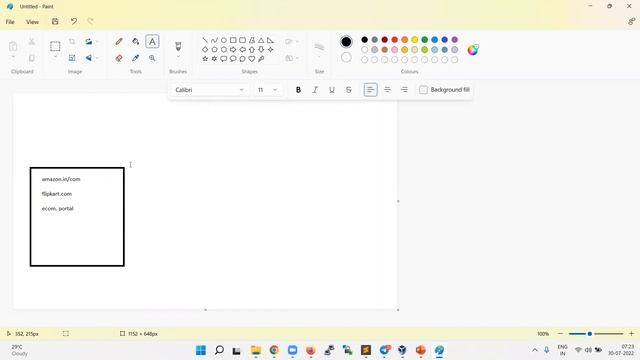Select Colour 1 black active swatch
Screen dimensions: 640x360
[346, 42]
